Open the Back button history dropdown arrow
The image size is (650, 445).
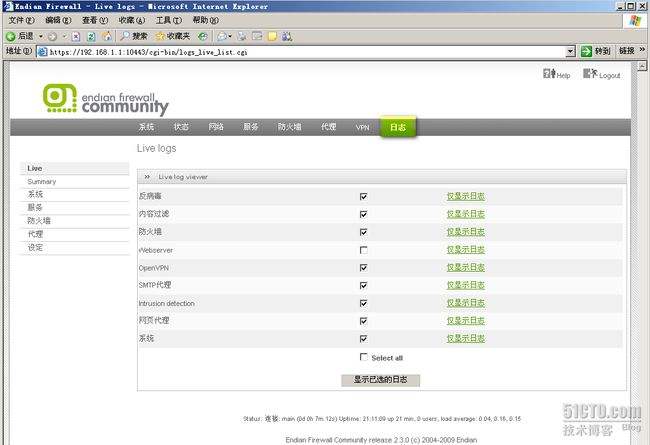point(41,36)
